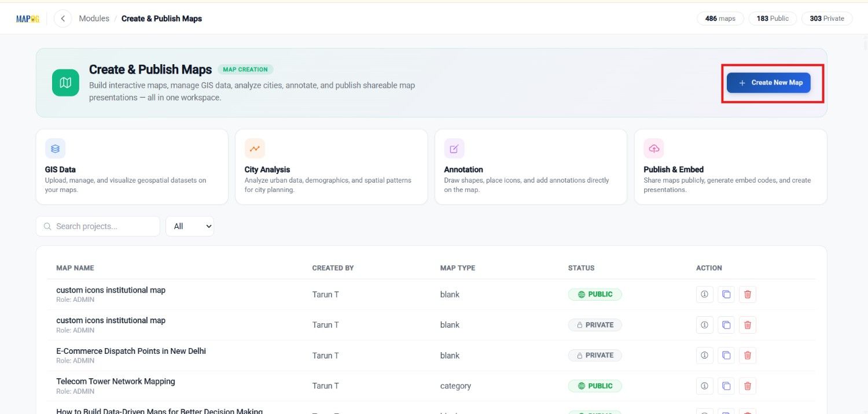This screenshot has width=868, height=414.
Task: Click the Create New Map button
Action: 768,83
